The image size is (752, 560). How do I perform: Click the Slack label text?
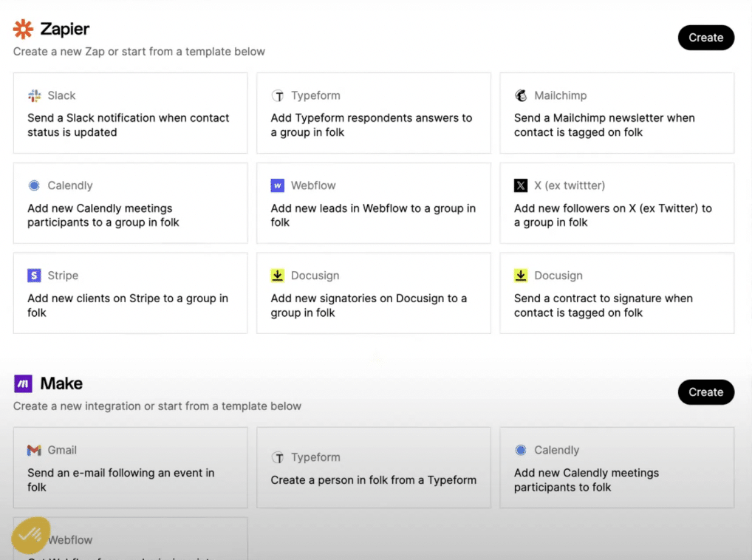point(61,95)
